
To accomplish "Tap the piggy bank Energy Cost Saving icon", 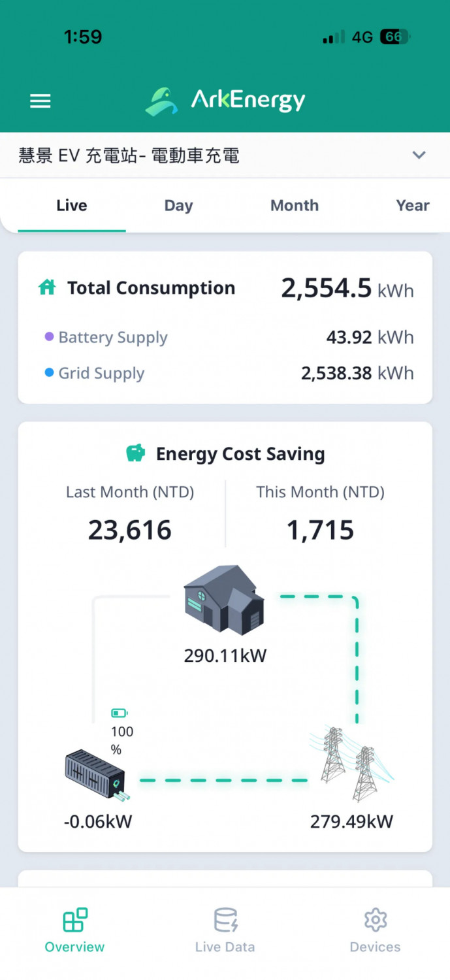I will tap(135, 453).
